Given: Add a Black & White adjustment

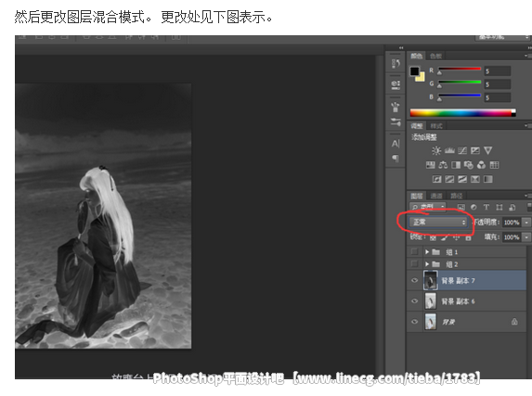Looking at the screenshot, I should pyautogui.click(x=456, y=165).
